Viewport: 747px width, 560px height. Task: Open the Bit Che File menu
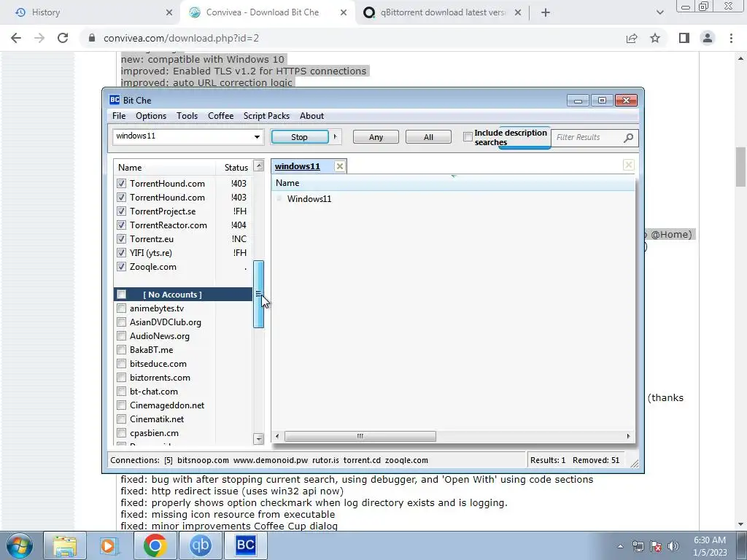coord(119,116)
